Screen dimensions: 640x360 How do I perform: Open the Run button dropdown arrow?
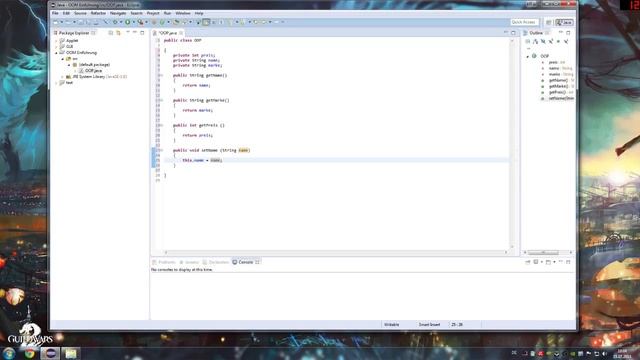[x=133, y=22]
